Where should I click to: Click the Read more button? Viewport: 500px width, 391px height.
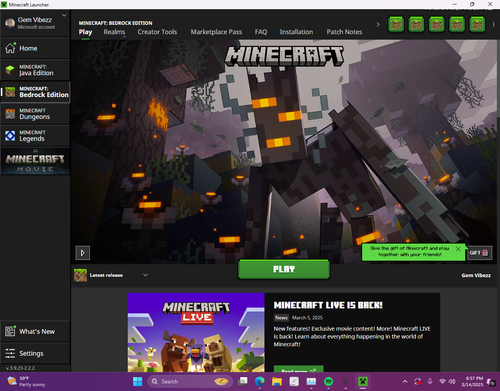tap(298, 369)
